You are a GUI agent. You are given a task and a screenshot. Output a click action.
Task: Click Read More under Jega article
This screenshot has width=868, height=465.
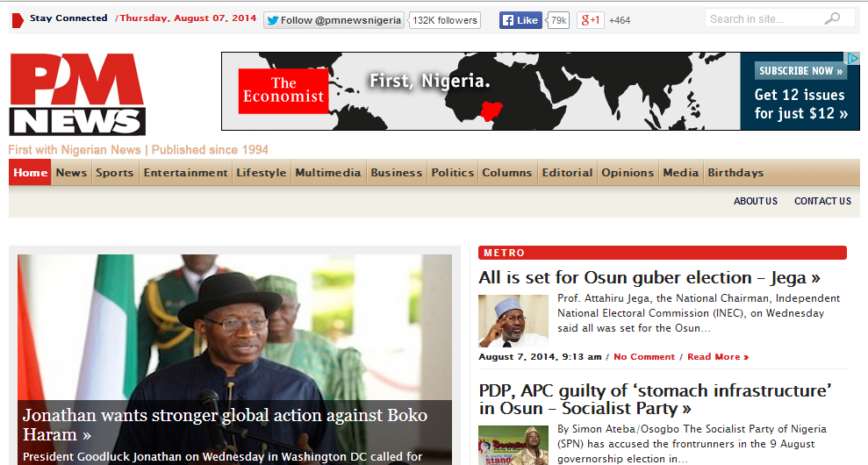(718, 357)
